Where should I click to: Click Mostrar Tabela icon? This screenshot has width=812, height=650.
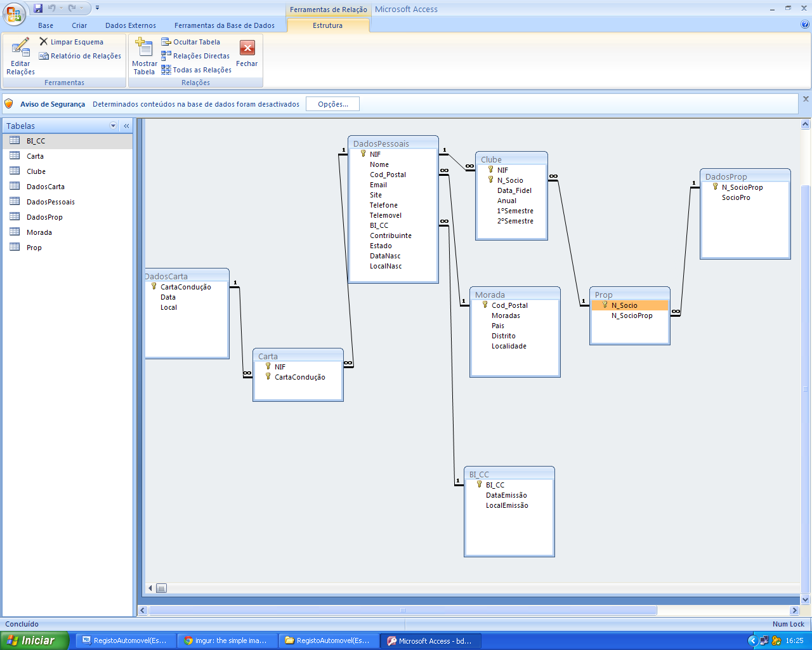[144, 48]
